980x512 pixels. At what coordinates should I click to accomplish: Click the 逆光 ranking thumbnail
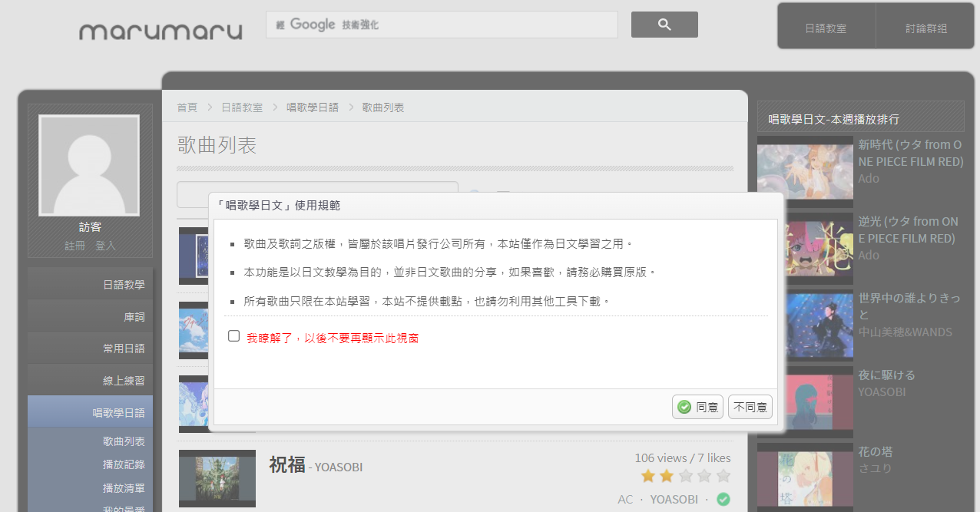point(805,249)
